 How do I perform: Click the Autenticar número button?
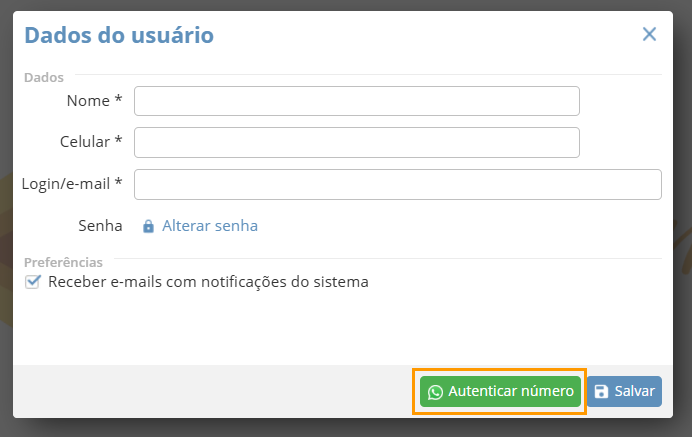click(x=500, y=392)
